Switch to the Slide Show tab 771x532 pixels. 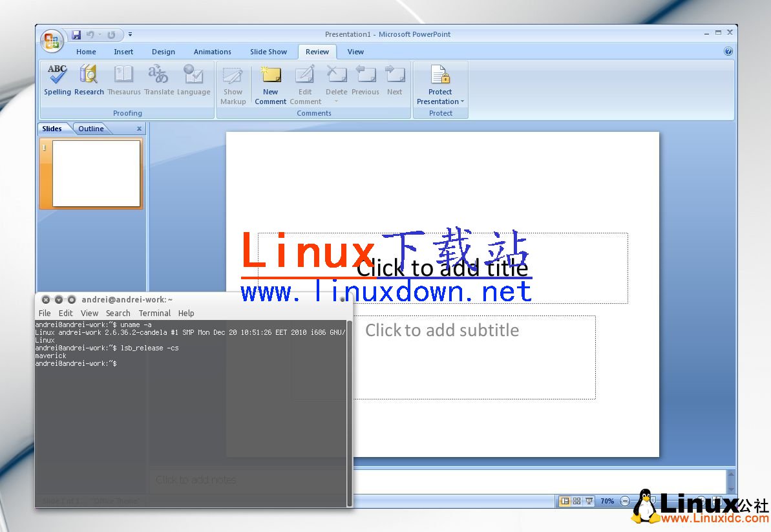pos(268,52)
